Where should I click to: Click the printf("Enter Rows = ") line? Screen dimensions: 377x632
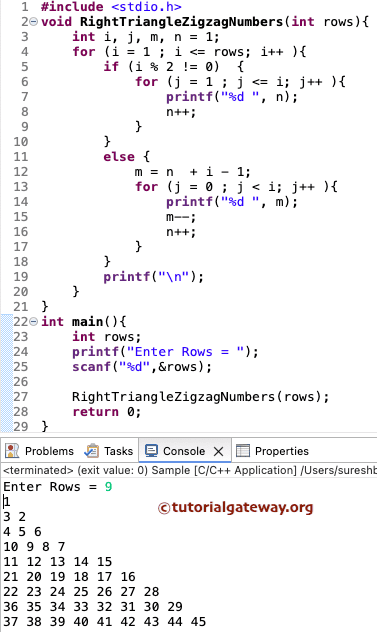(x=165, y=352)
